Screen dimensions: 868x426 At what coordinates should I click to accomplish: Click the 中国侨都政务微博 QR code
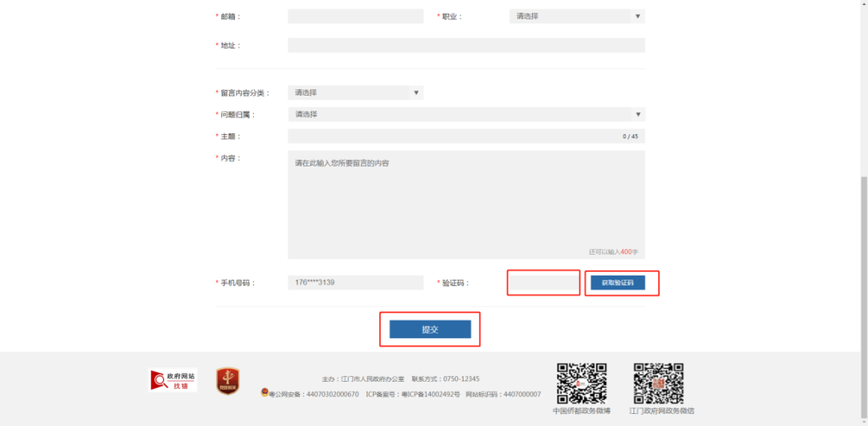pyautogui.click(x=581, y=383)
